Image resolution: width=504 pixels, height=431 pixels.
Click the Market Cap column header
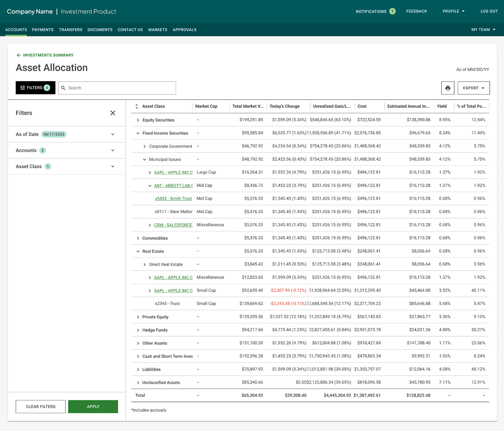pyautogui.click(x=206, y=106)
